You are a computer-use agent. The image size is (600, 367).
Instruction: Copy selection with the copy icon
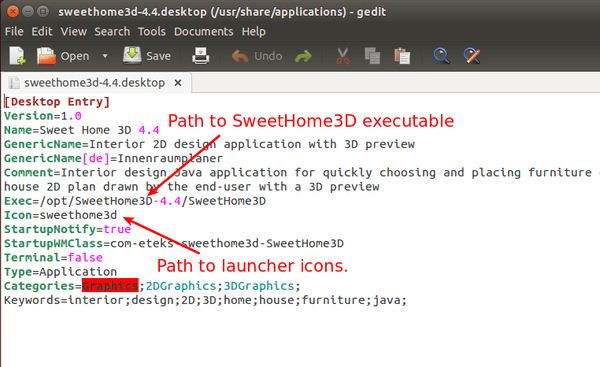372,56
